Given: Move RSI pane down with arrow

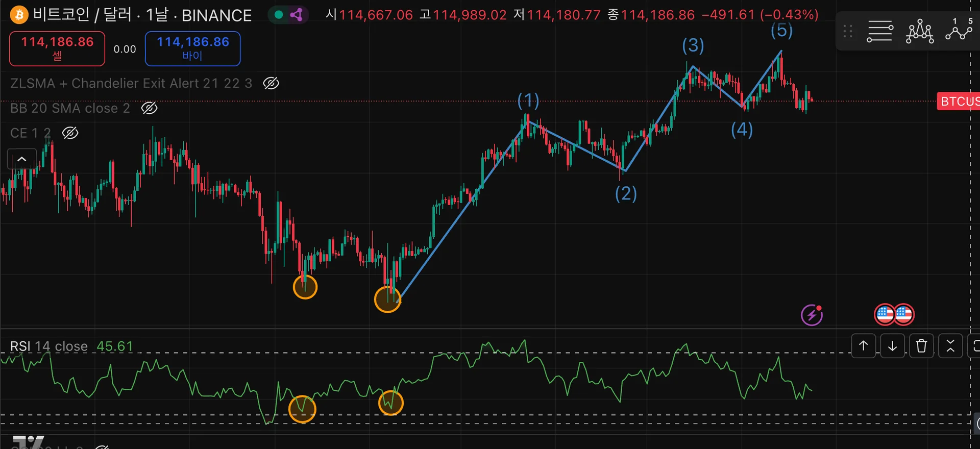Looking at the screenshot, I should click(892, 346).
